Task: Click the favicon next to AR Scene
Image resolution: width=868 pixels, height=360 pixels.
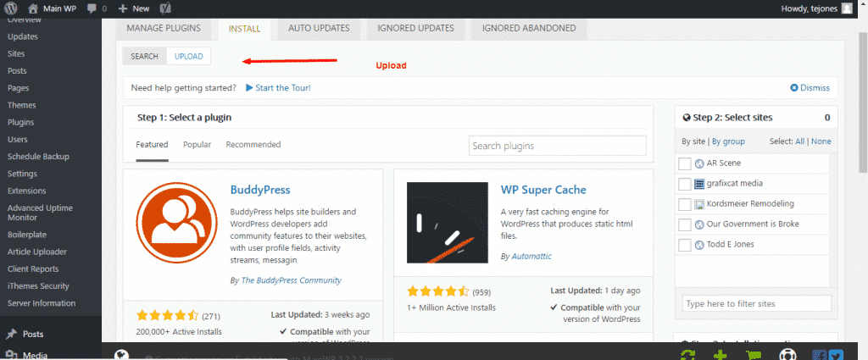Action: click(x=699, y=163)
